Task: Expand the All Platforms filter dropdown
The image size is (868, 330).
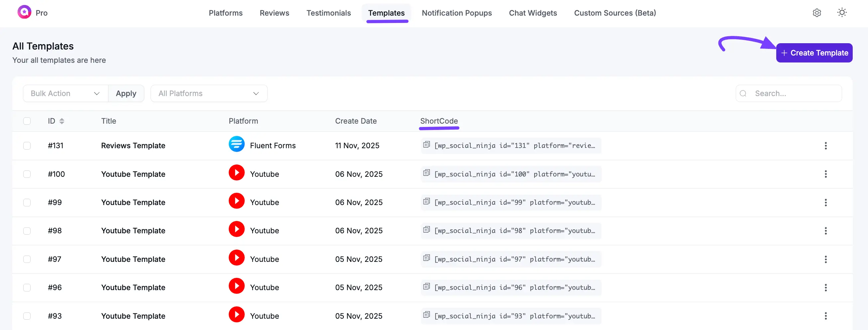Action: [x=209, y=93]
